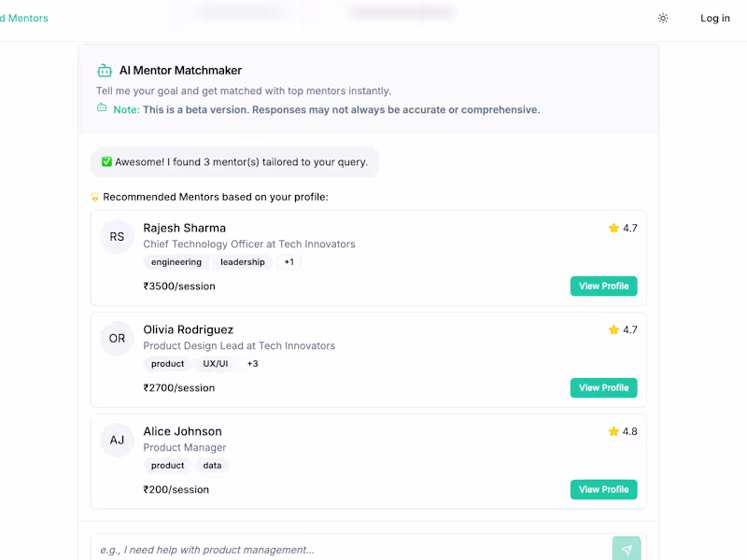View Profile of Olivia Rodriguez
The width and height of the screenshot is (747, 560).
(x=603, y=387)
